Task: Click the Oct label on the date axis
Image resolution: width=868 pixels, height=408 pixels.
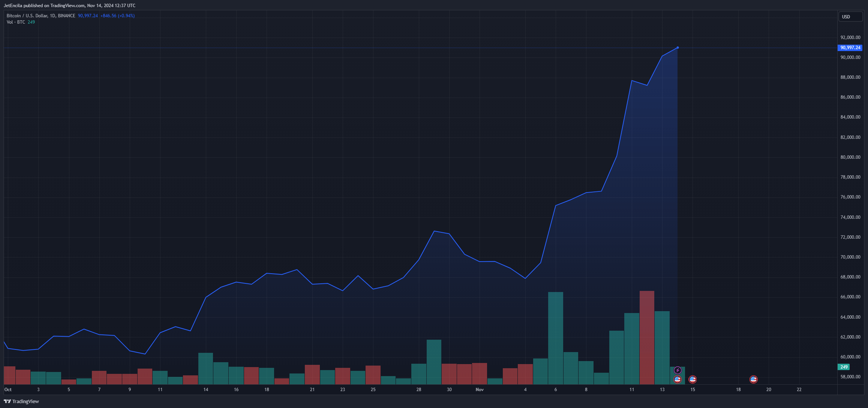Action: 8,390
